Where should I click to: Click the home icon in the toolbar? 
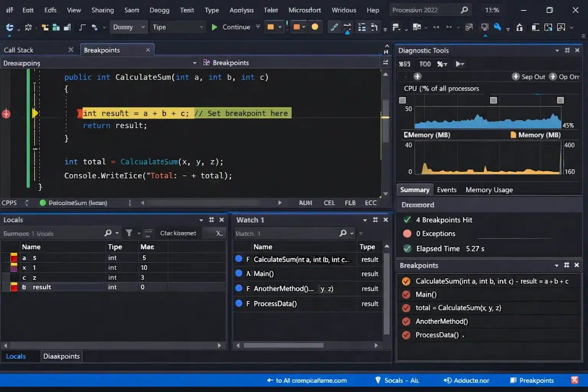[519, 28]
